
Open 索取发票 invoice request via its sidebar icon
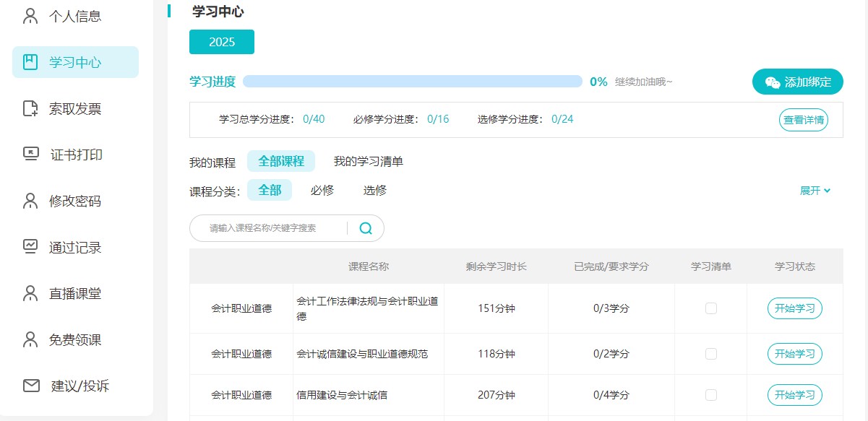tap(30, 108)
